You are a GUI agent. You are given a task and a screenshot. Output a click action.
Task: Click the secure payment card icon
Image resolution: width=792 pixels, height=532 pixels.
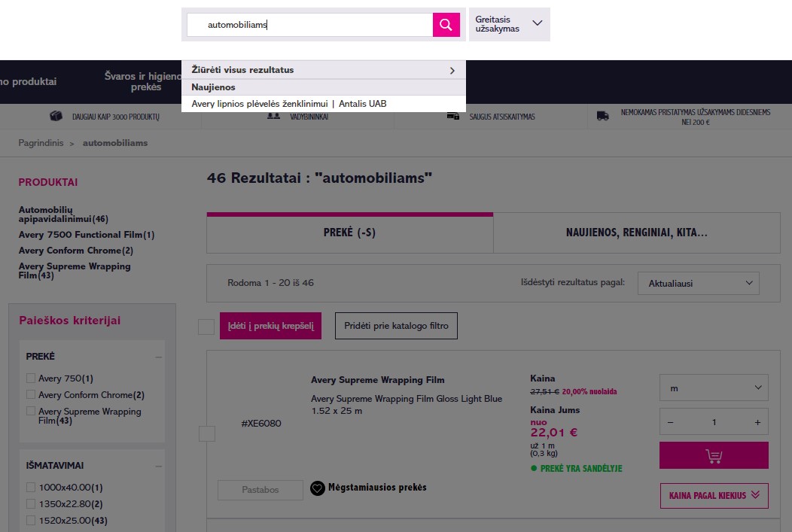(453, 116)
